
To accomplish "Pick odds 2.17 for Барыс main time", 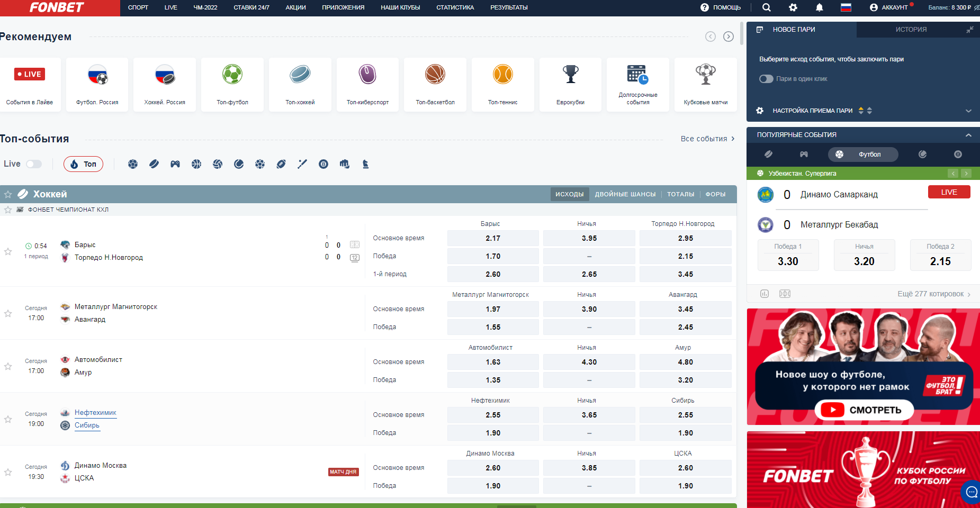I will click(493, 238).
